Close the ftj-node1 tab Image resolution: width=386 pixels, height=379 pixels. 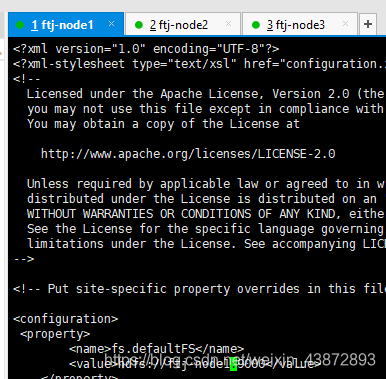[x=112, y=24]
